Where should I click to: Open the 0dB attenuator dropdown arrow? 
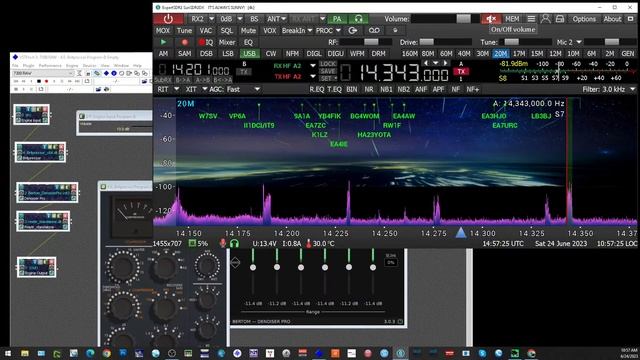tap(240, 19)
